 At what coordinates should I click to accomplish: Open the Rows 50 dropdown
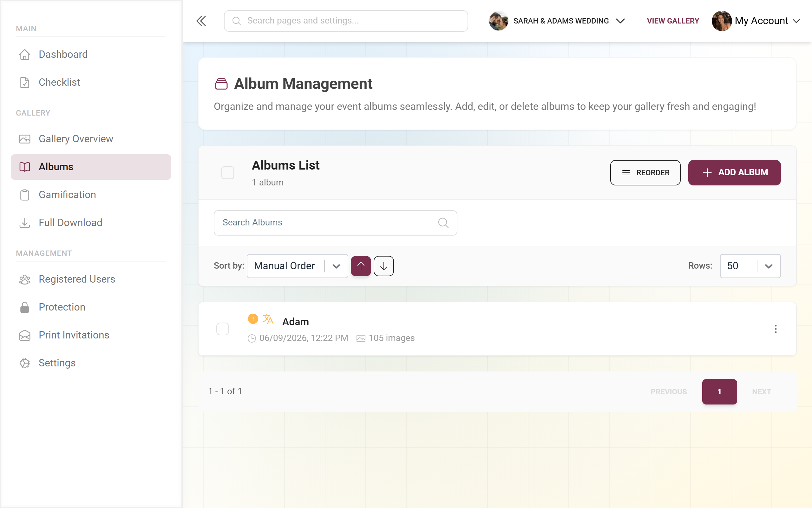click(x=750, y=266)
